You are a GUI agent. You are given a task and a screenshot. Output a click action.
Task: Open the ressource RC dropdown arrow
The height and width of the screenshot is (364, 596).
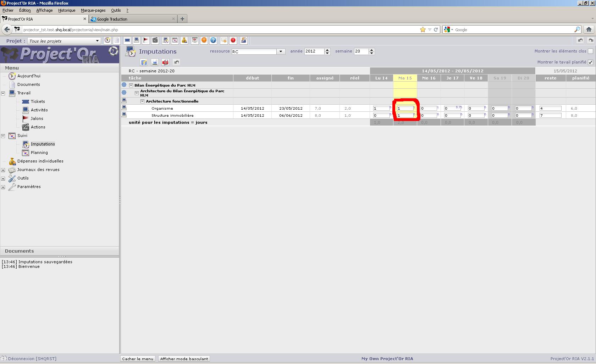click(x=281, y=51)
